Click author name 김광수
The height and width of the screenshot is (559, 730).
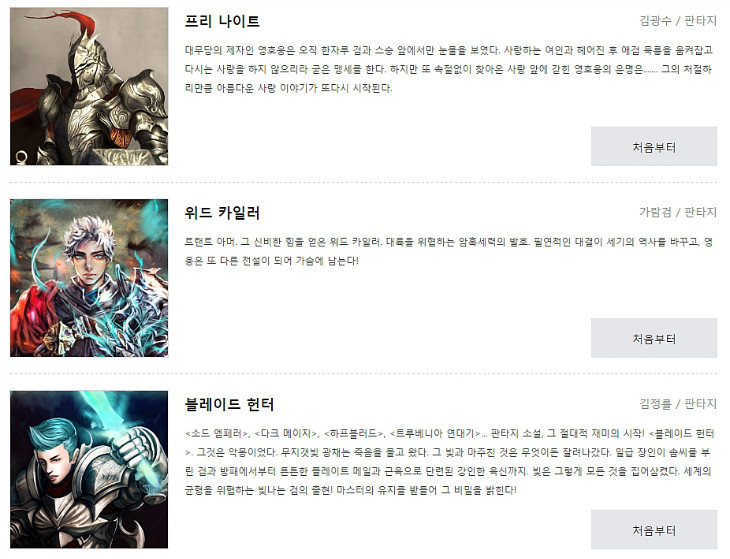pos(655,20)
